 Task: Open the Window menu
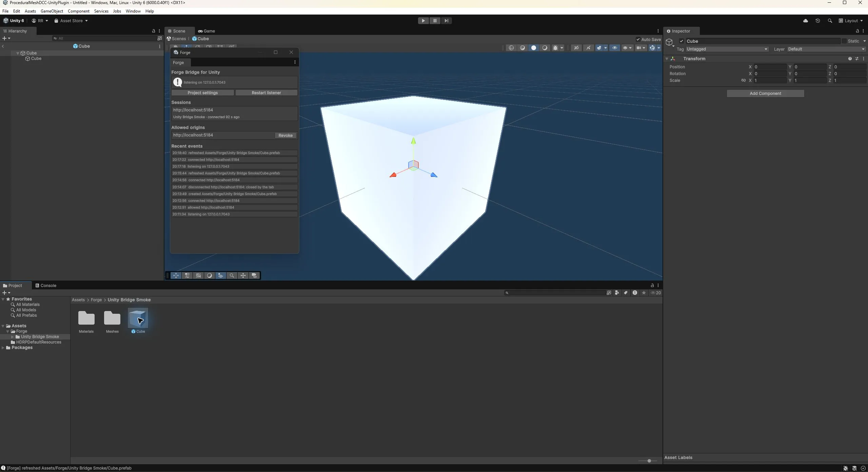click(133, 11)
